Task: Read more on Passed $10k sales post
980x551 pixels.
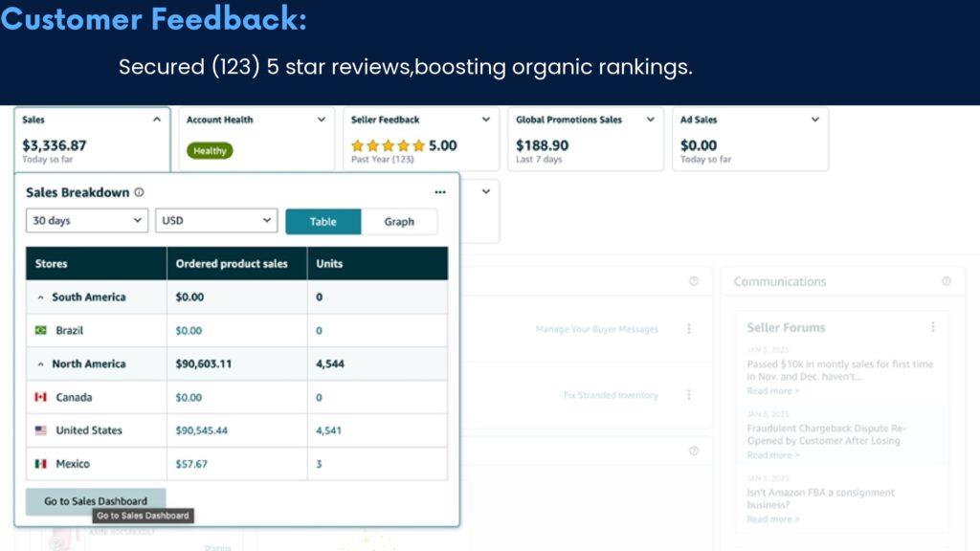Action: (x=773, y=391)
